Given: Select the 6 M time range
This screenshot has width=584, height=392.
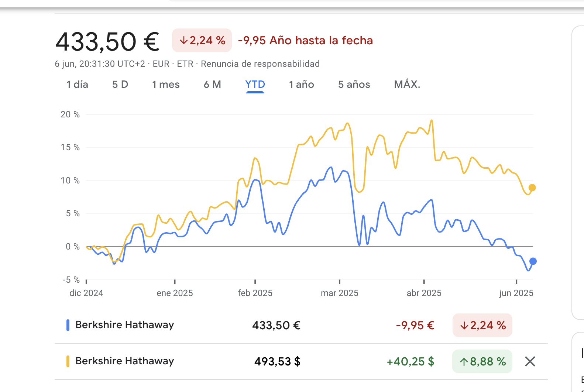Looking at the screenshot, I should 212,85.
